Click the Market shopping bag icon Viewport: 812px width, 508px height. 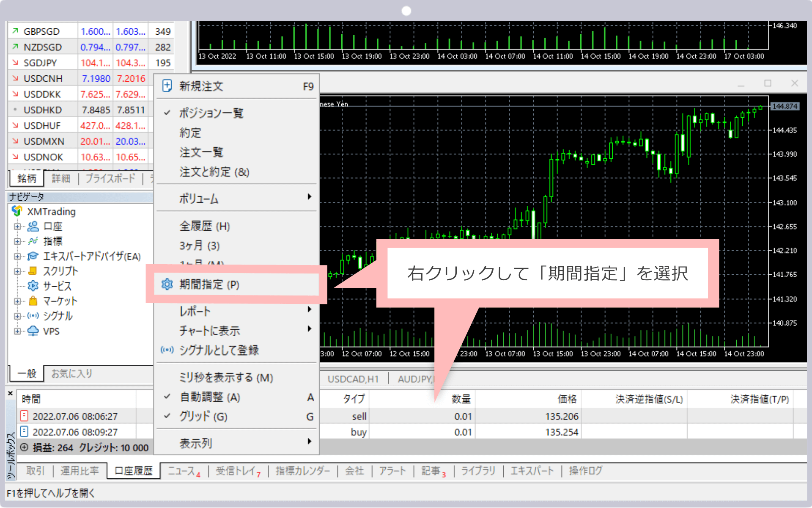click(x=33, y=301)
